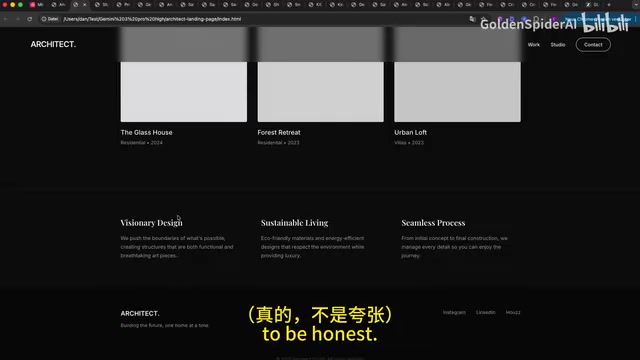This screenshot has height=360, width=640.
Task: Click the title "Urban Loft"
Action: click(410, 132)
